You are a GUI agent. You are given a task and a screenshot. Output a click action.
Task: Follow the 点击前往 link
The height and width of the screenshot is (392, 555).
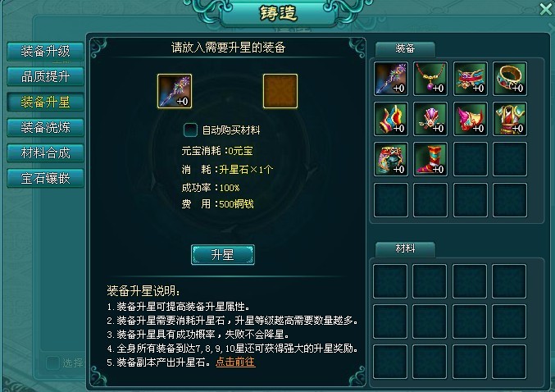coord(235,362)
